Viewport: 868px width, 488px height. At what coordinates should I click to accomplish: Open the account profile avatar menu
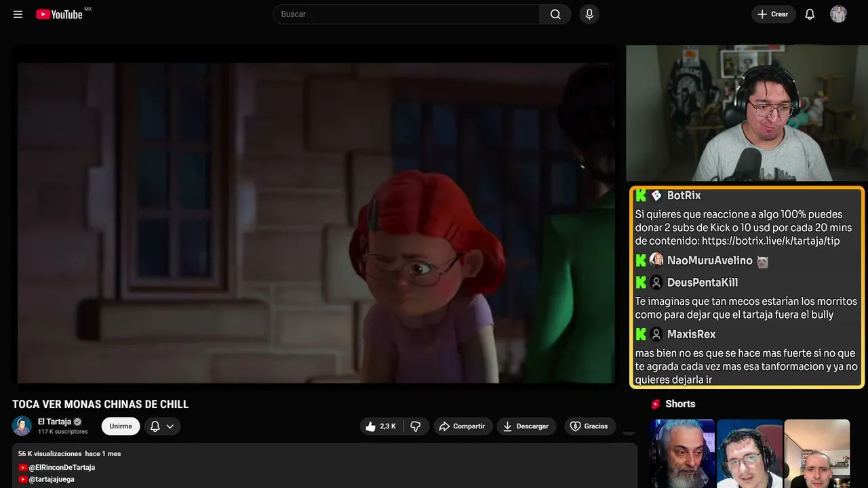[x=838, y=14]
